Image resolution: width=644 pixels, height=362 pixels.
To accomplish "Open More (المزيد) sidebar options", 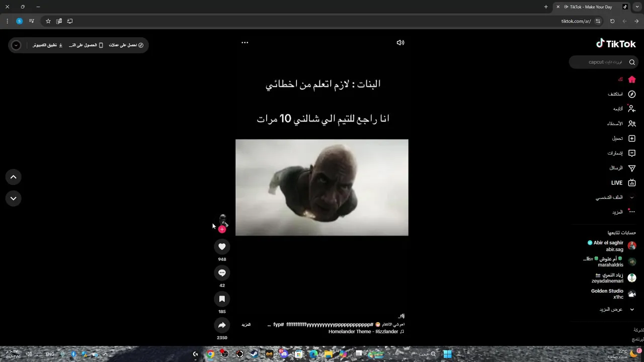I will 624,212.
